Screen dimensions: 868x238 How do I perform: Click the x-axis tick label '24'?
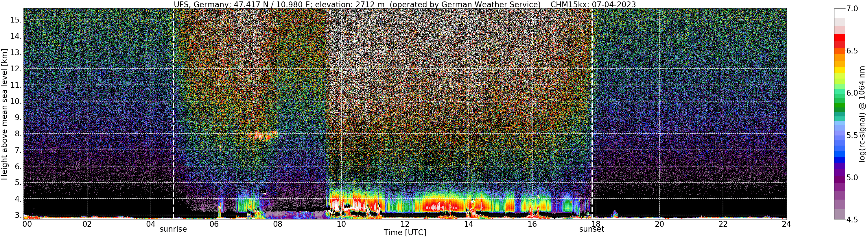[786, 224]
